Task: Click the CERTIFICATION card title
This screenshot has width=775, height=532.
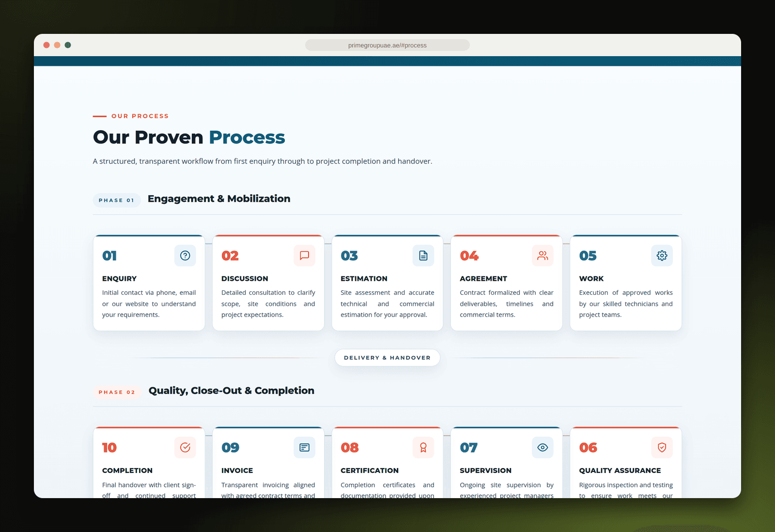Action: [370, 471]
